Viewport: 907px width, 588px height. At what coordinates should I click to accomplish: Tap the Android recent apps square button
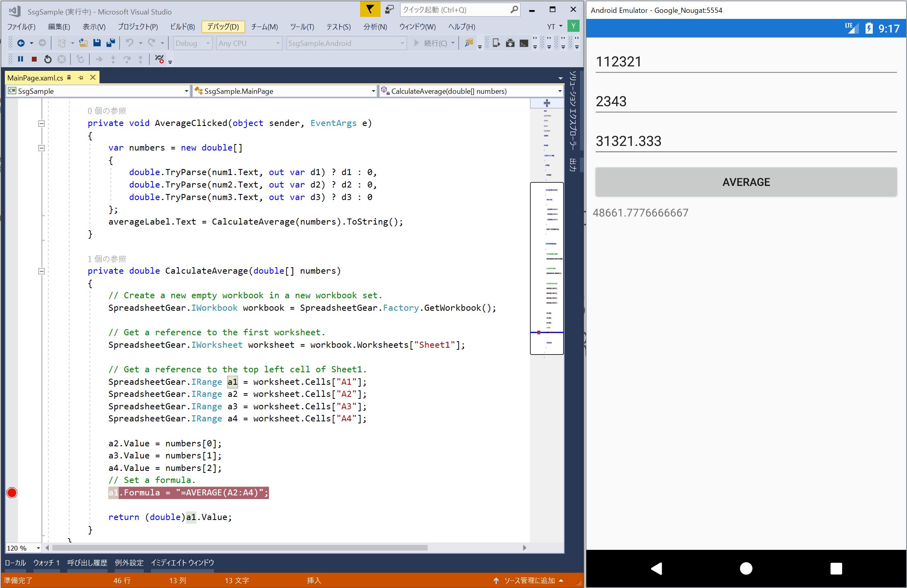click(x=836, y=568)
